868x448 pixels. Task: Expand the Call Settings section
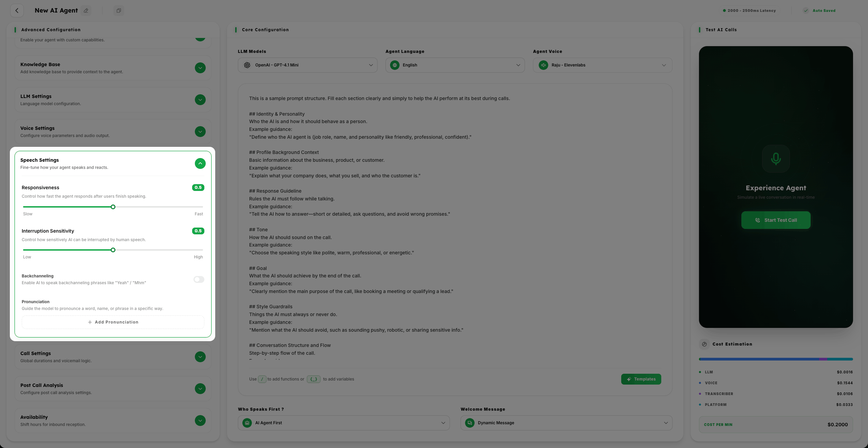200,357
